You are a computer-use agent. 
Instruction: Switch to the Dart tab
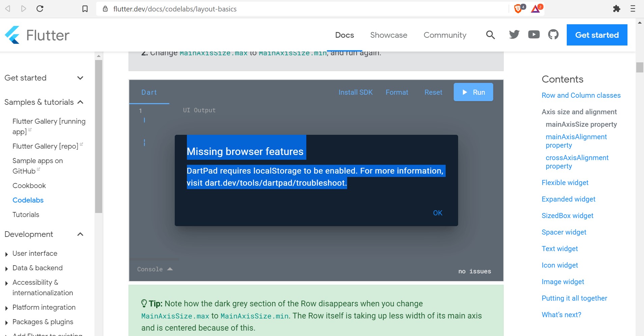(x=149, y=92)
